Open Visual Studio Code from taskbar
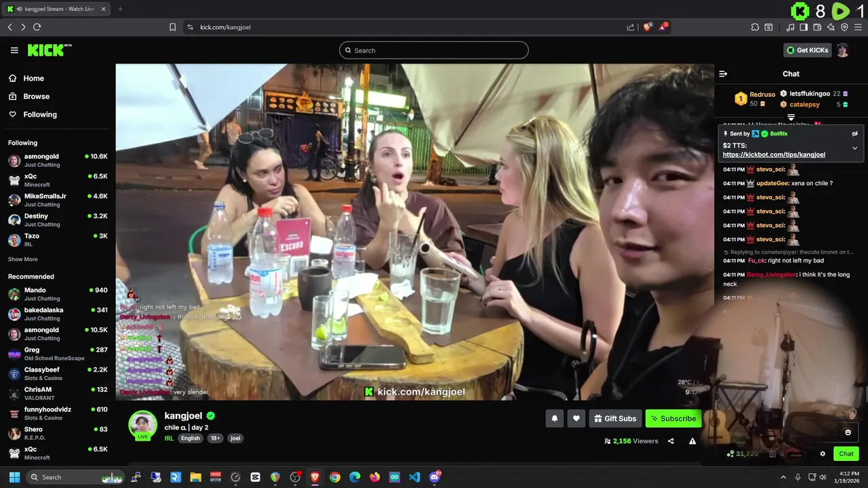Viewport: 868px width, 488px height. coord(414,477)
